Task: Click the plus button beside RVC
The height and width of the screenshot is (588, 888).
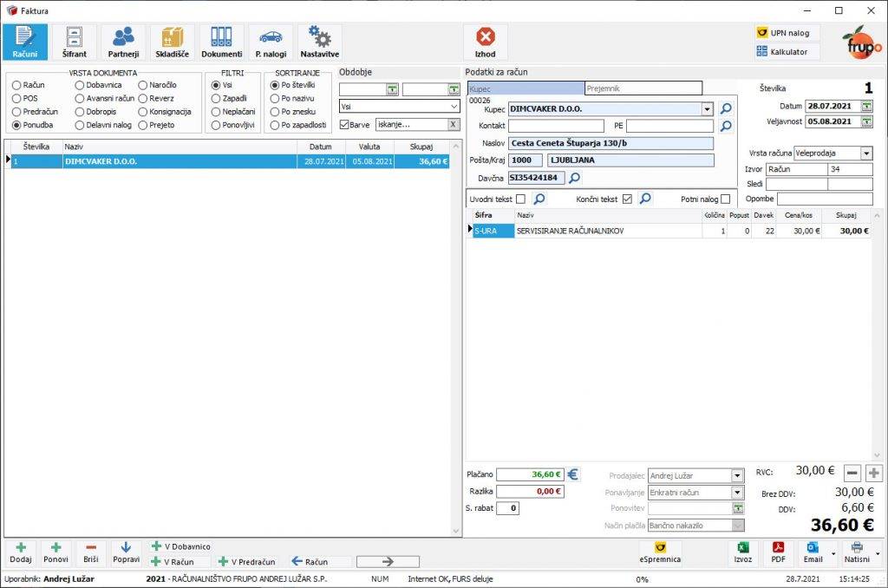Action: (874, 473)
